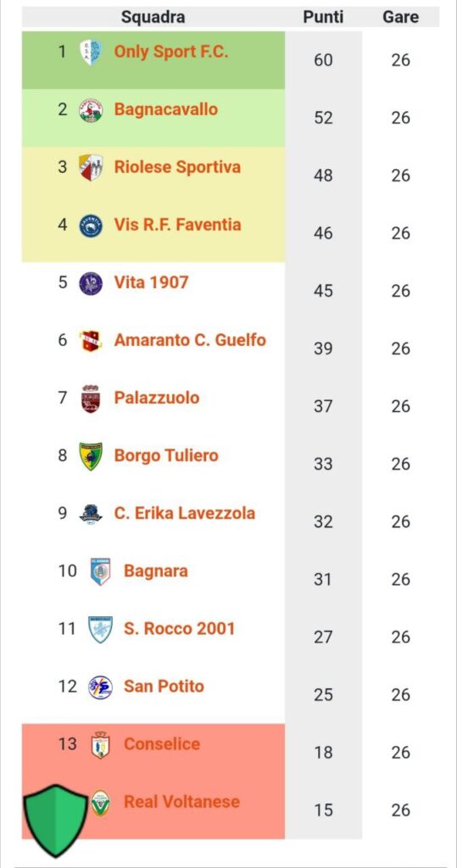Click the Vita 1907 purple badge
457x868 pixels.
tap(90, 283)
